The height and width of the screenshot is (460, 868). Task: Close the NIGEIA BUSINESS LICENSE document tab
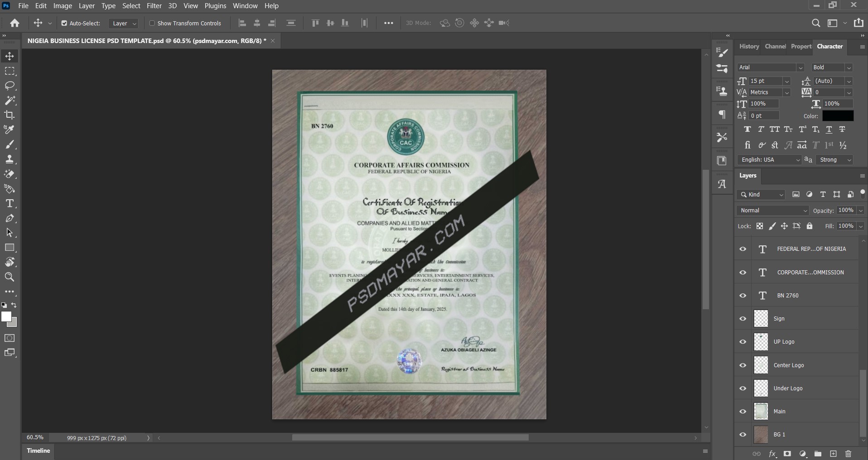[x=273, y=41]
